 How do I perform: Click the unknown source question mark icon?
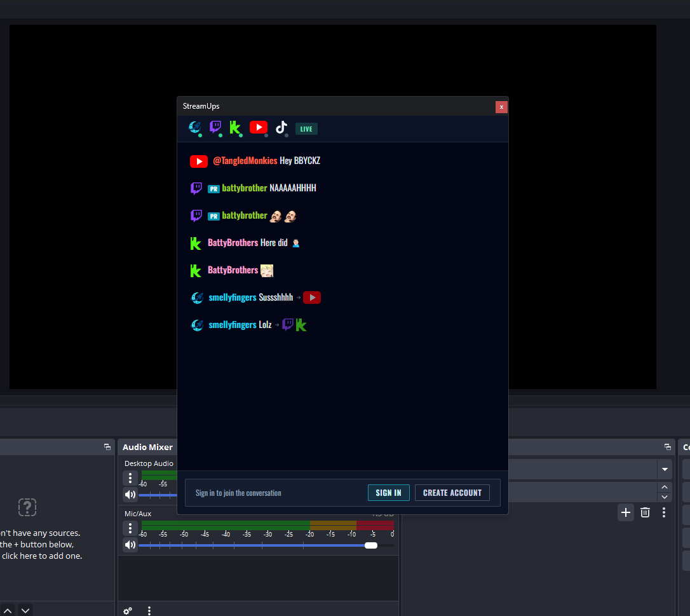[x=27, y=507]
